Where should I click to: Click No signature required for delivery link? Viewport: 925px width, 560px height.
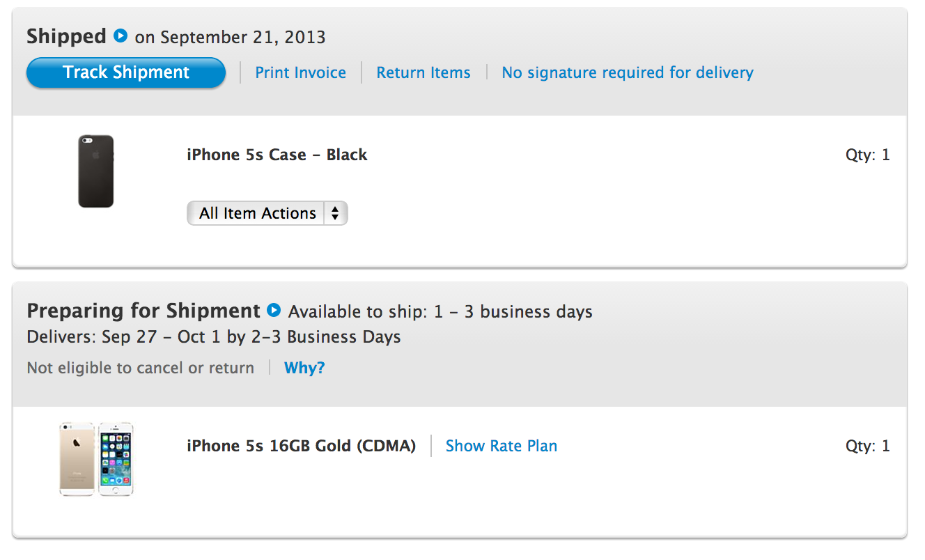627,72
